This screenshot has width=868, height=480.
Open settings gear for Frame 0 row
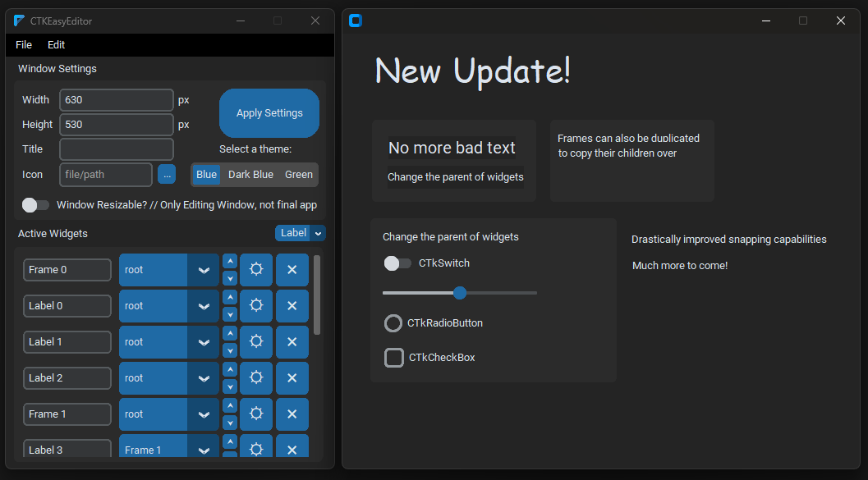[255, 270]
